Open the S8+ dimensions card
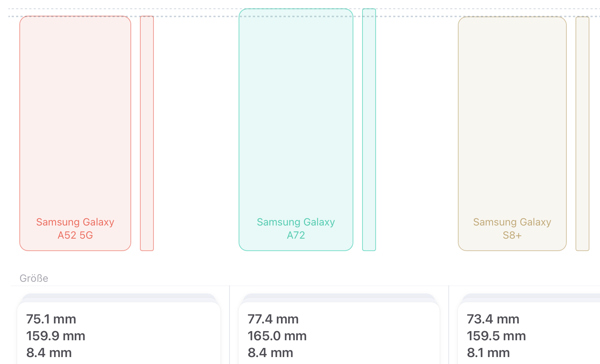 529,333
